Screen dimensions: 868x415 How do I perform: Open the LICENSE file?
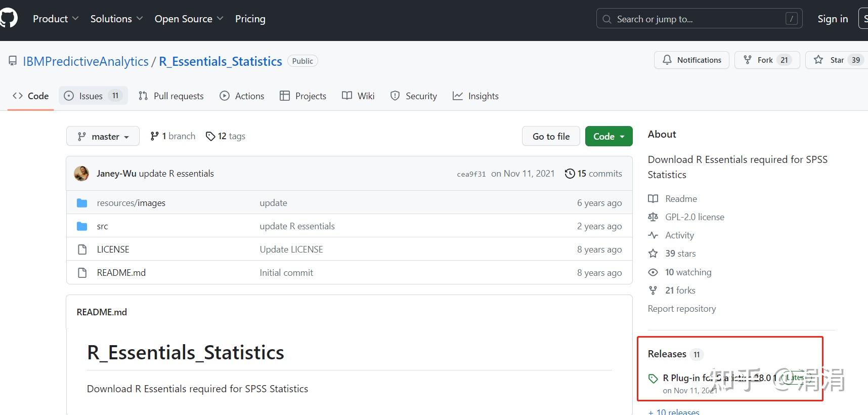(x=113, y=250)
